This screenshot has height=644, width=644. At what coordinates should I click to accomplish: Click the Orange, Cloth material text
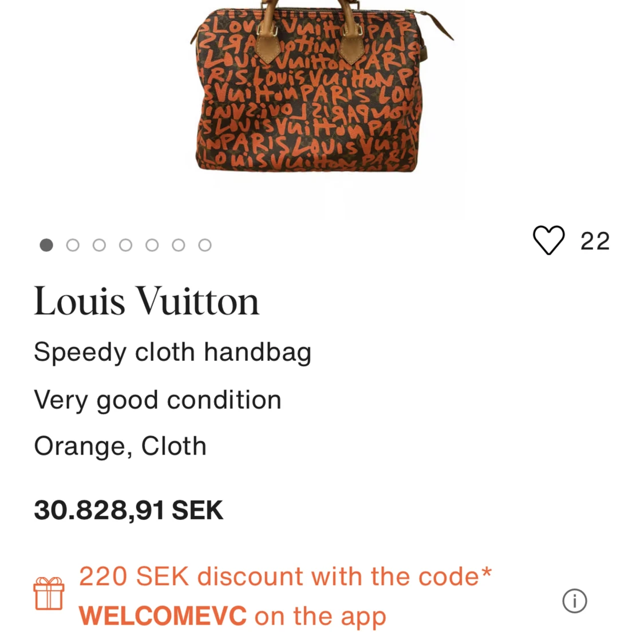[120, 447]
